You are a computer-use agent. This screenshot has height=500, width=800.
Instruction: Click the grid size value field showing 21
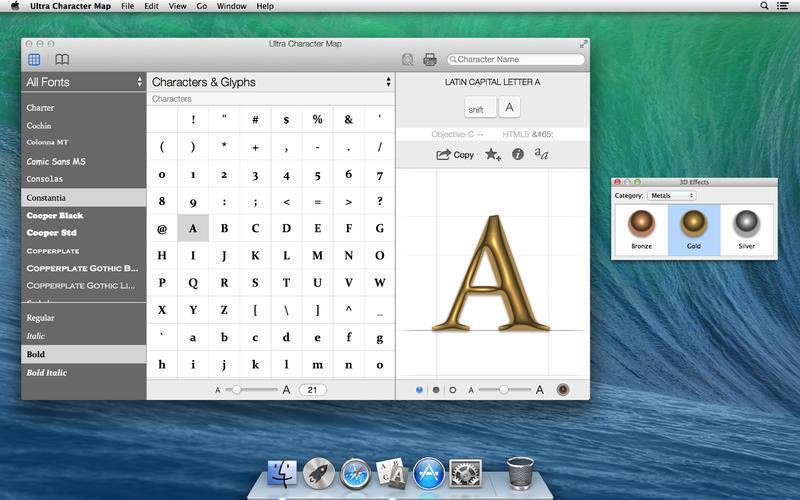coord(312,390)
